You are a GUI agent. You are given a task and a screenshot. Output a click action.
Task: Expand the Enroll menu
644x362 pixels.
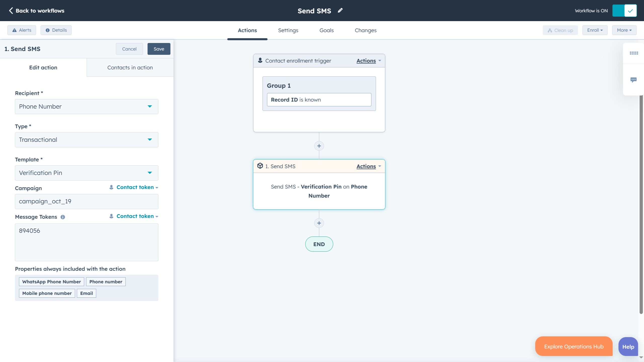point(595,30)
